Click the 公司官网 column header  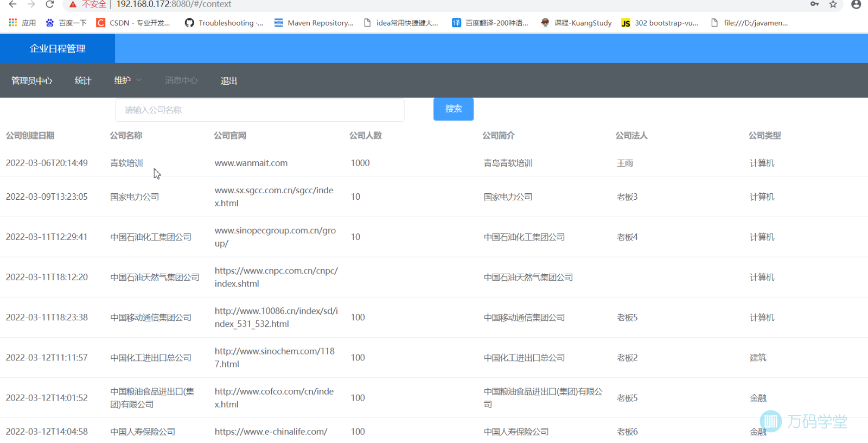tap(230, 135)
